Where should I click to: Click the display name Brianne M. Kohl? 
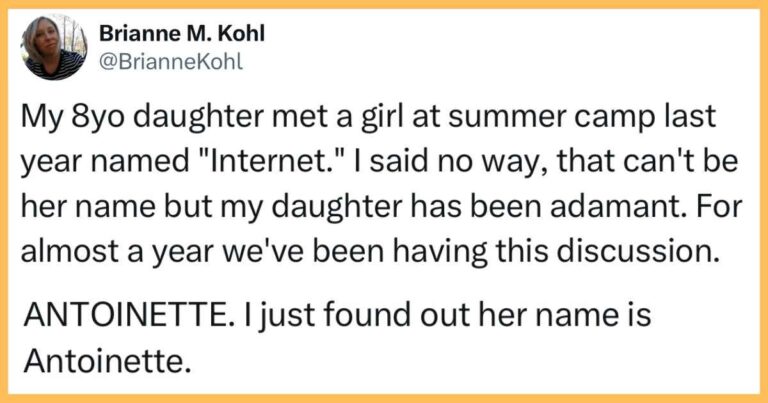pos(182,34)
